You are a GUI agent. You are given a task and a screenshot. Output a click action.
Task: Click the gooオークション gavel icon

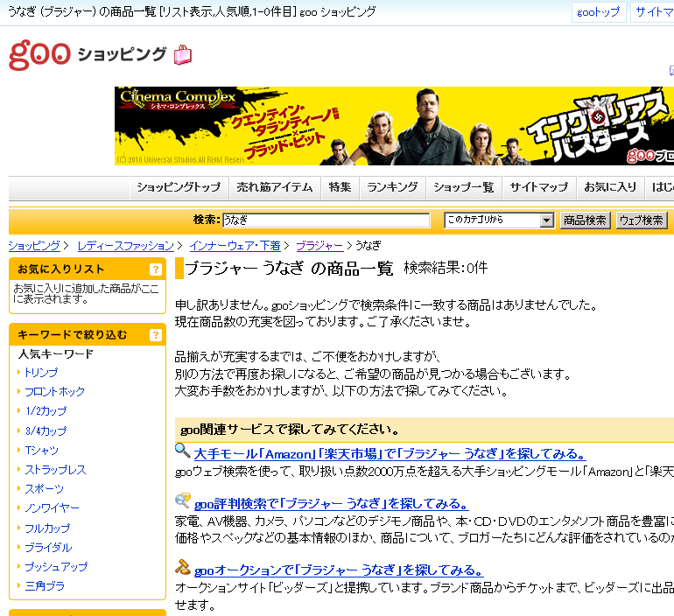click(182, 567)
